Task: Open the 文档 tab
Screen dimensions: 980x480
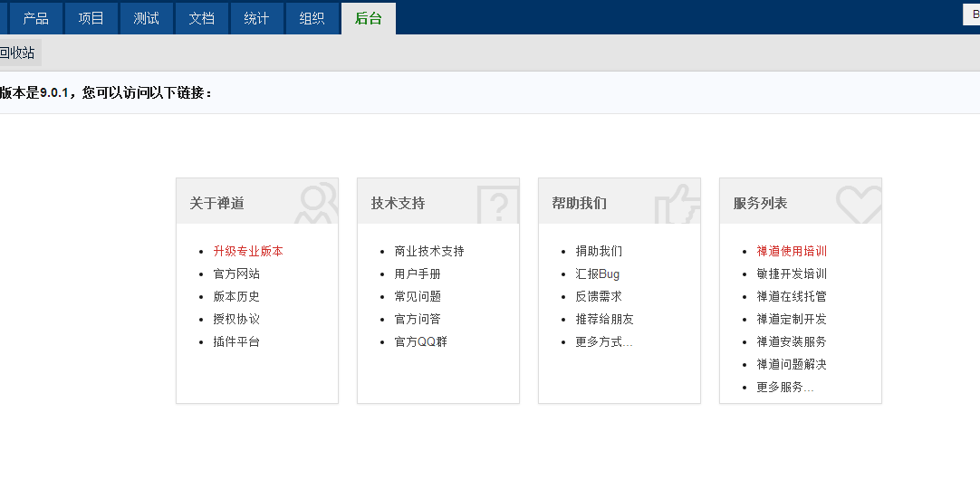Action: (x=201, y=18)
